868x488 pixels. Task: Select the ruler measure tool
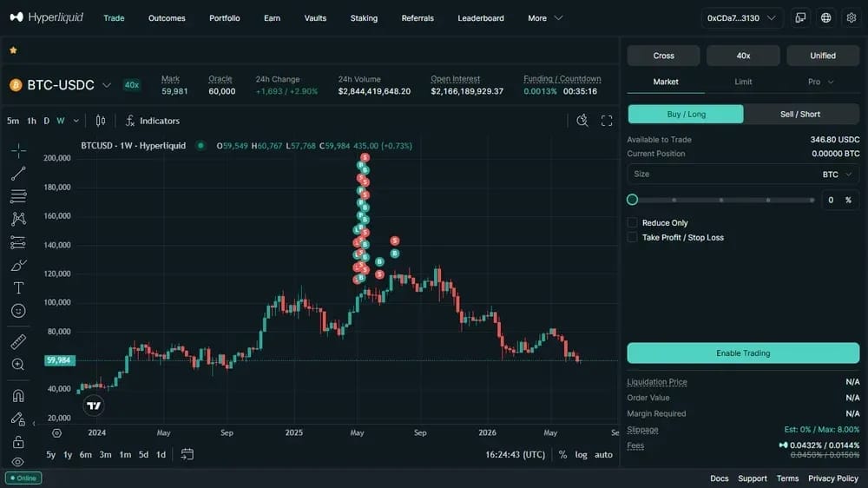coord(18,342)
